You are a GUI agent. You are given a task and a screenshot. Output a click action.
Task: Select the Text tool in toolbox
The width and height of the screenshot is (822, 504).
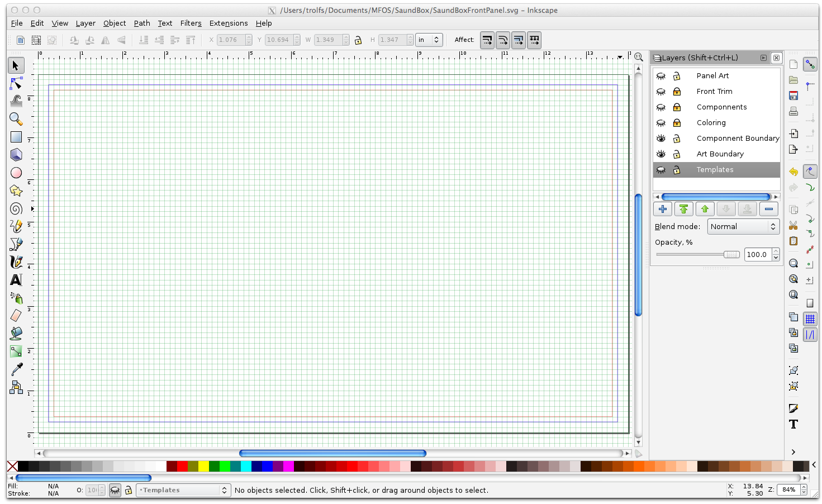(x=16, y=280)
